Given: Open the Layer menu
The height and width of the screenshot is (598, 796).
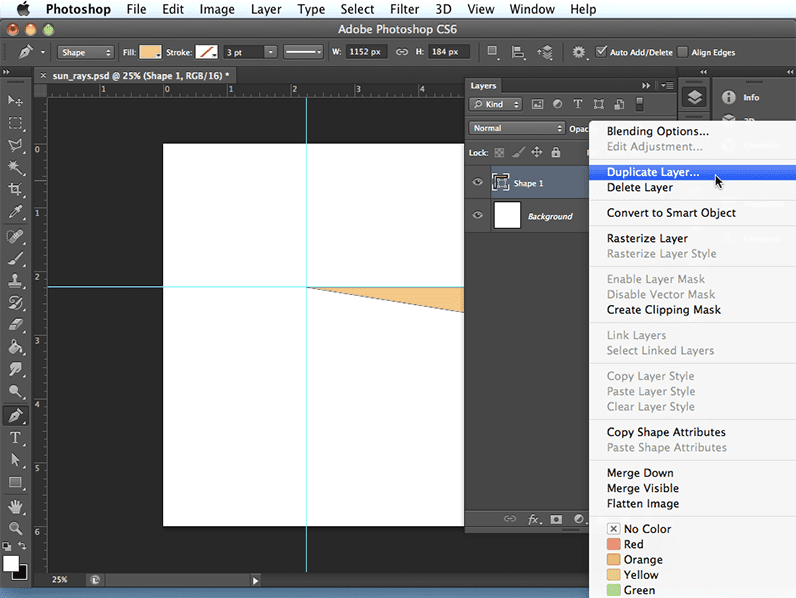Looking at the screenshot, I should click(x=266, y=9).
